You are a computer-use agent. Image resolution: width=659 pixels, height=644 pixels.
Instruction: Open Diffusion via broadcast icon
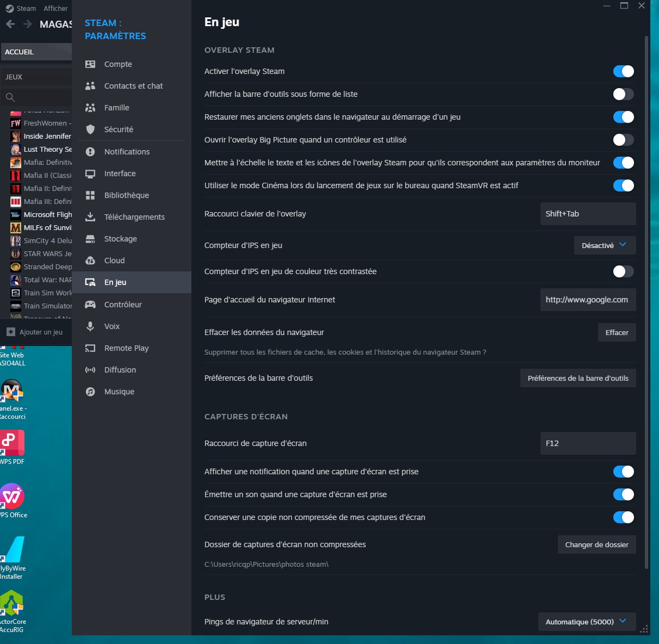90,370
